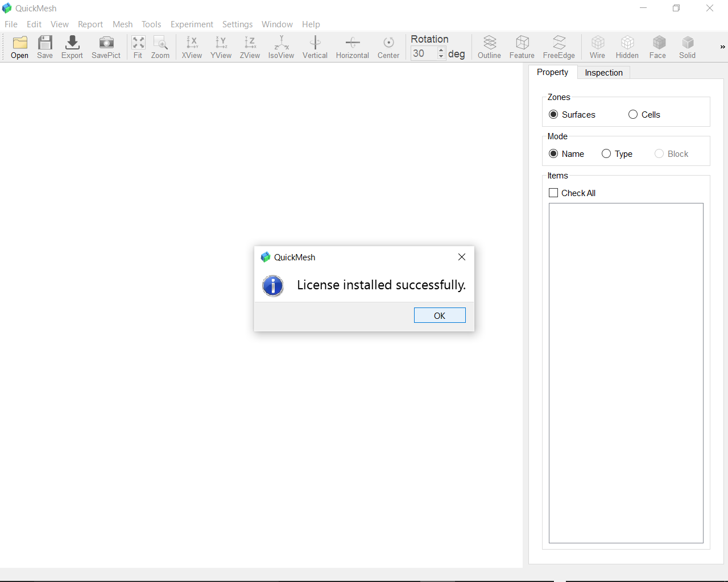Viewport: 728px width, 582px height.
Task: Minimize the QuickMesh window
Action: click(643, 8)
